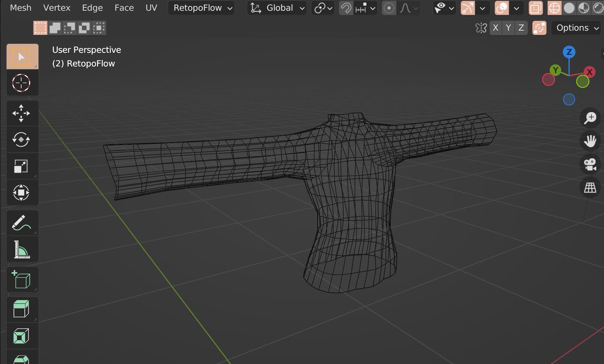Viewport: 604px width, 364px height.
Task: Click the lower negative-Z gizmo circle
Action: pyautogui.click(x=569, y=99)
